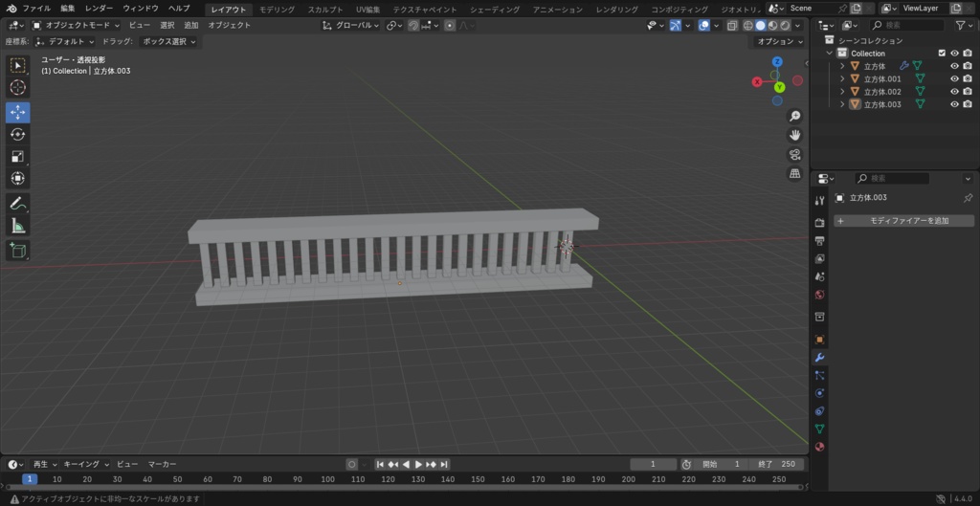The width and height of the screenshot is (980, 506).
Task: Open the 追加 menu in viewport header
Action: 191,26
